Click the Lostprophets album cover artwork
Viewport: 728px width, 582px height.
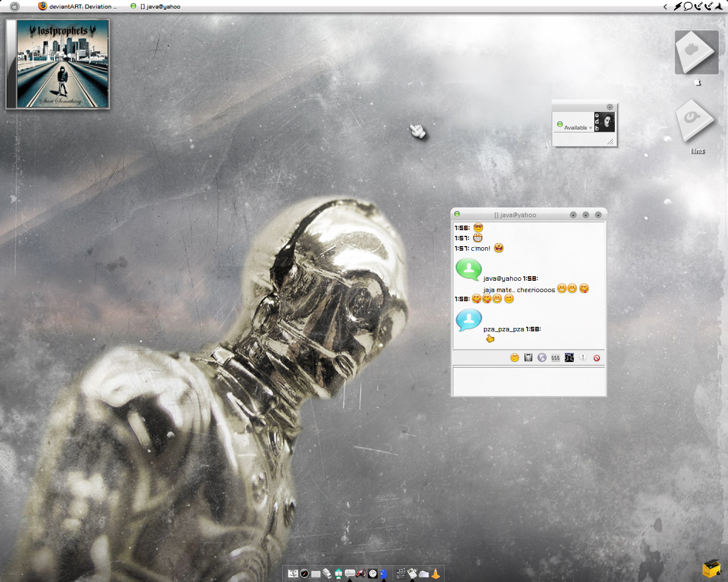[62, 64]
